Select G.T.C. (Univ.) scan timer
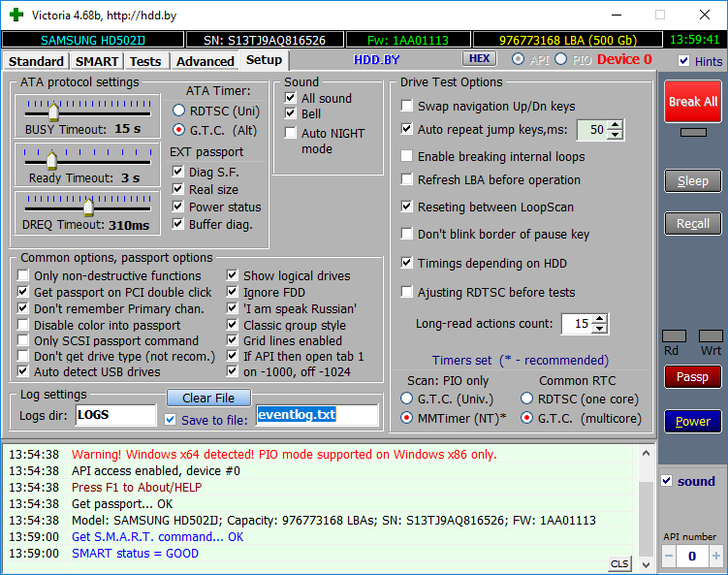 click(x=407, y=399)
